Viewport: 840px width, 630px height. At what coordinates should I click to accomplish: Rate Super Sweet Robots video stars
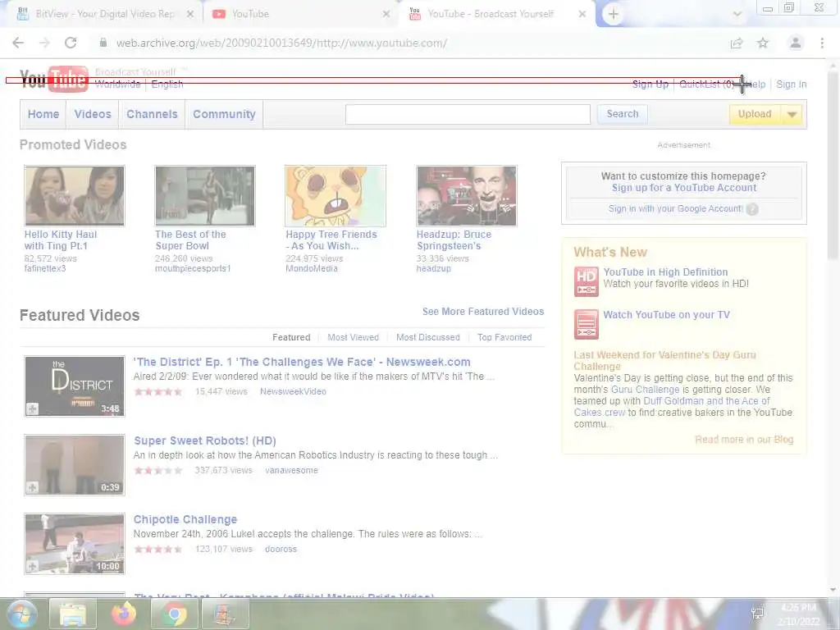click(x=158, y=470)
